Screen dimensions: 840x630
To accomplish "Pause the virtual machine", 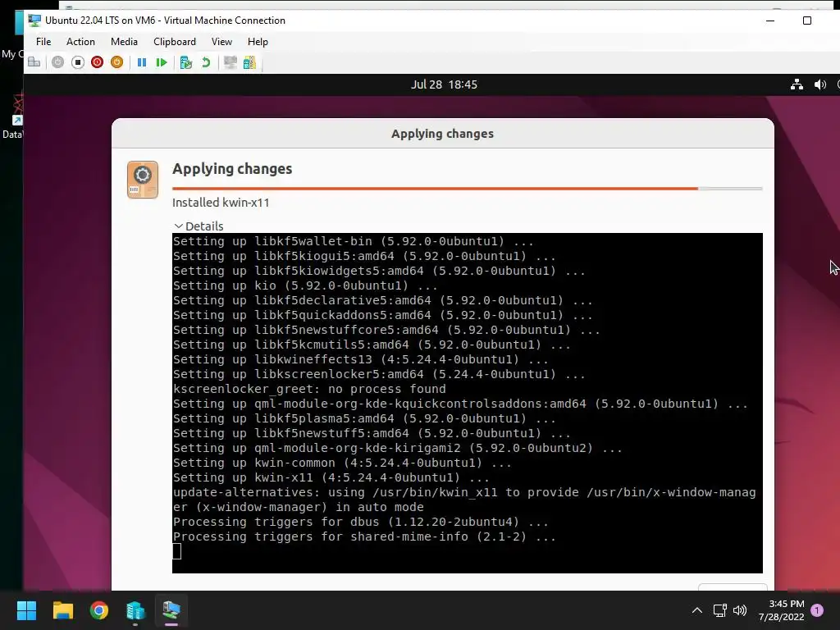I will 142,62.
